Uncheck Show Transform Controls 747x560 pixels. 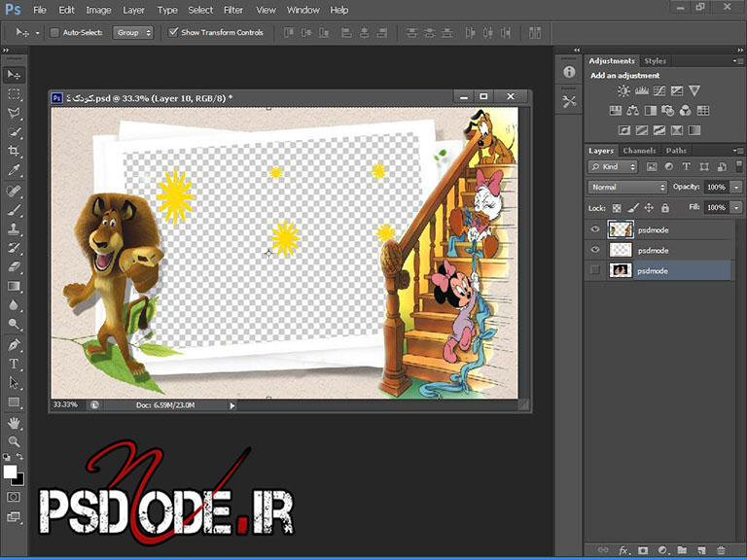point(173,32)
